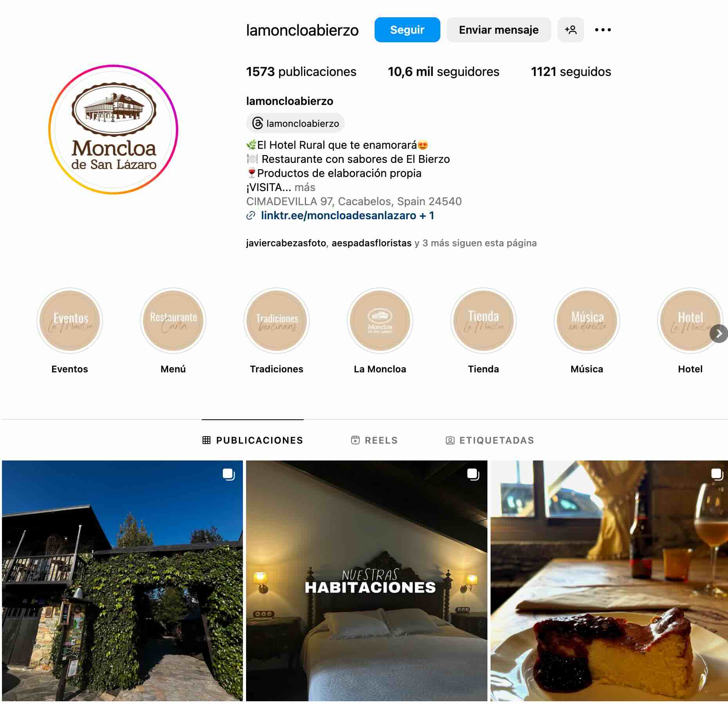Open the three-dots options menu
728x704 pixels.
click(x=603, y=30)
